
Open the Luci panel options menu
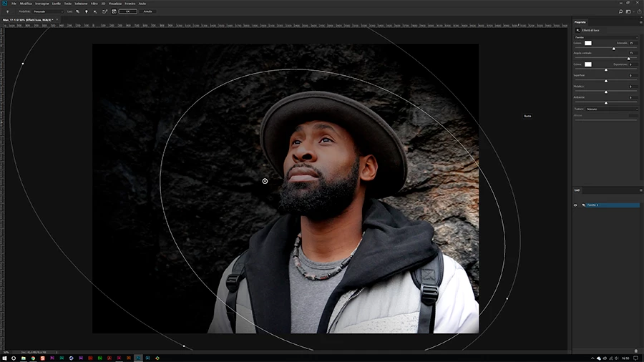(640, 190)
